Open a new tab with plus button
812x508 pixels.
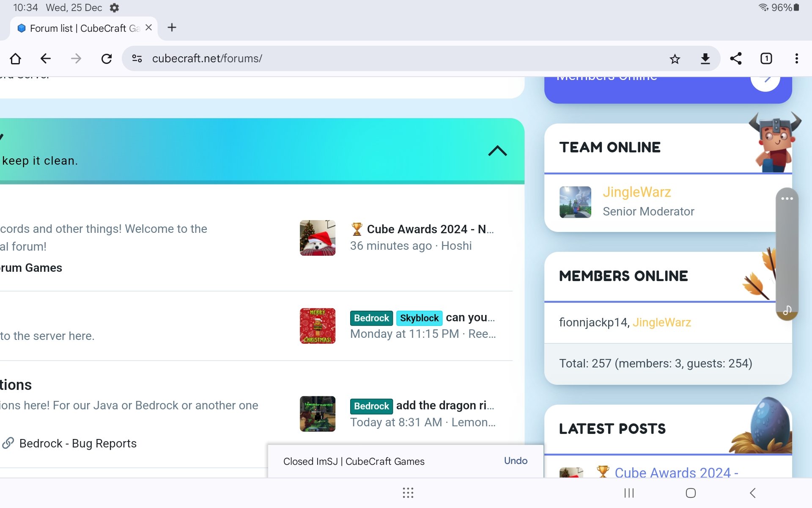(172, 28)
